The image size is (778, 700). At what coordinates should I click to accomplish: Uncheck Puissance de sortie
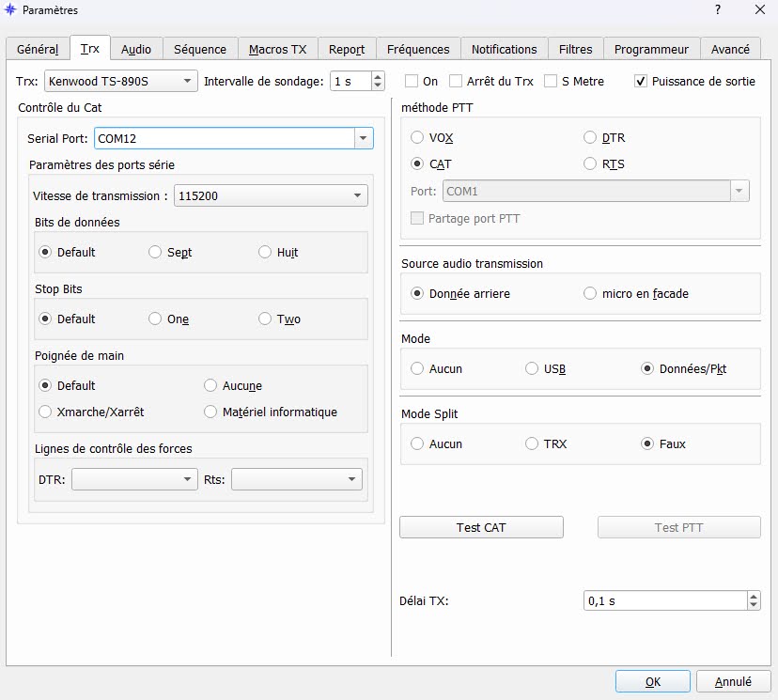(x=641, y=81)
